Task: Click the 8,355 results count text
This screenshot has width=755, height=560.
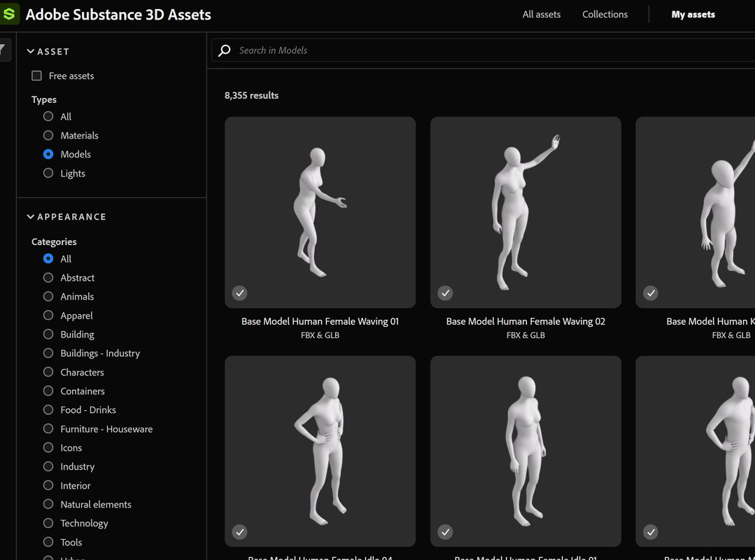Action: click(x=251, y=95)
